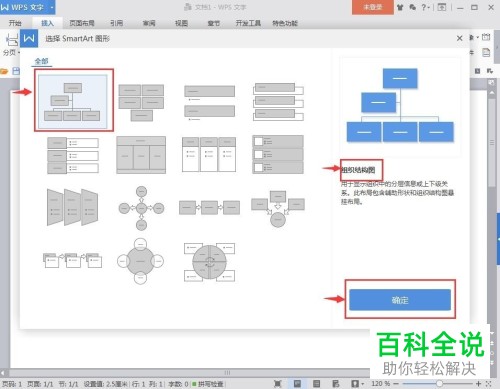Image resolution: width=500 pixels, height=389 pixels.
Task: Open the 审阅 ribbon tab
Action: pyautogui.click(x=149, y=23)
